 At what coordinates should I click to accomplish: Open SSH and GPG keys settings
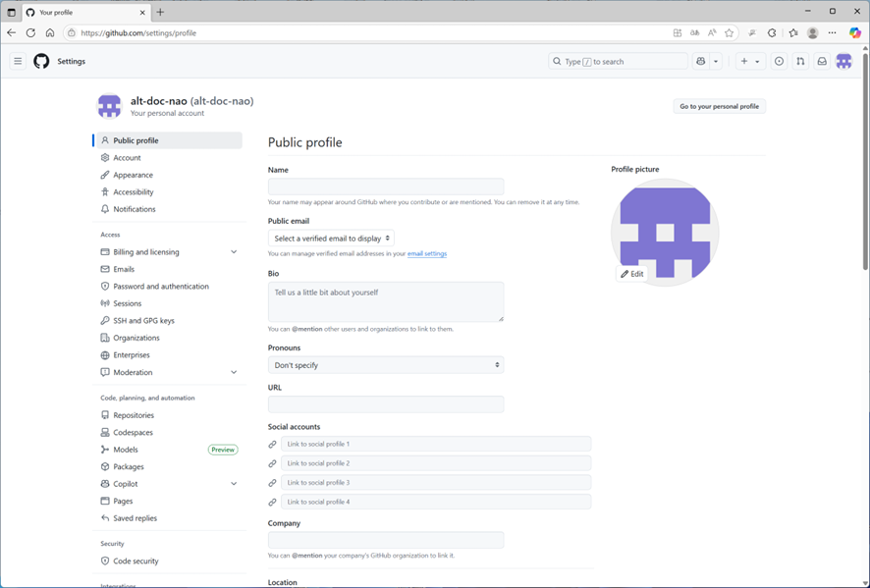pos(169,321)
